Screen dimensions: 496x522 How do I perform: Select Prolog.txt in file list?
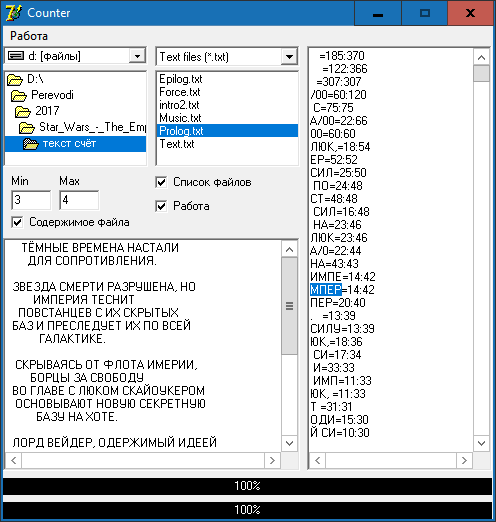(227, 131)
